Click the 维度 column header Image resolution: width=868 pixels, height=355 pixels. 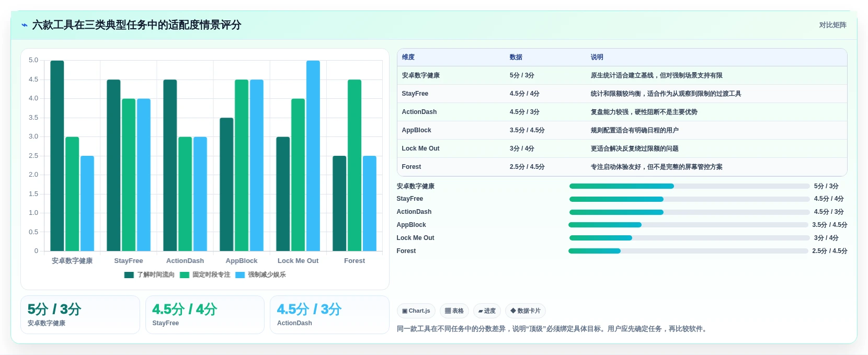point(408,57)
